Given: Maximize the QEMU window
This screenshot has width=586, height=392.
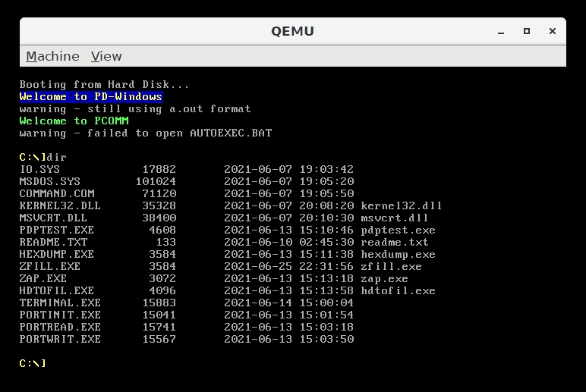Looking at the screenshot, I should (527, 31).
